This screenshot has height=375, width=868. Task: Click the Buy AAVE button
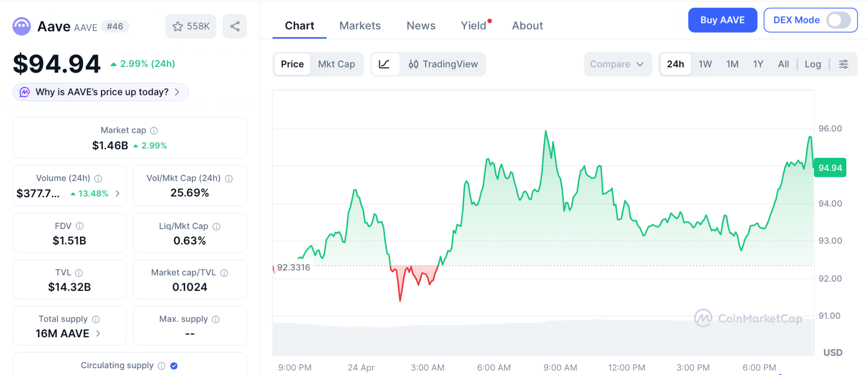coord(722,20)
